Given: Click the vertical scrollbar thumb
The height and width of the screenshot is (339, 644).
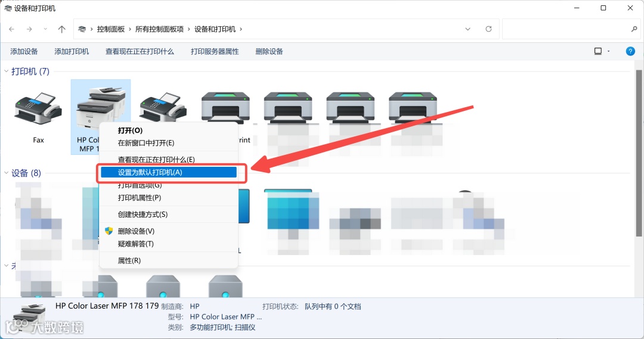Looking at the screenshot, I should (x=639, y=153).
